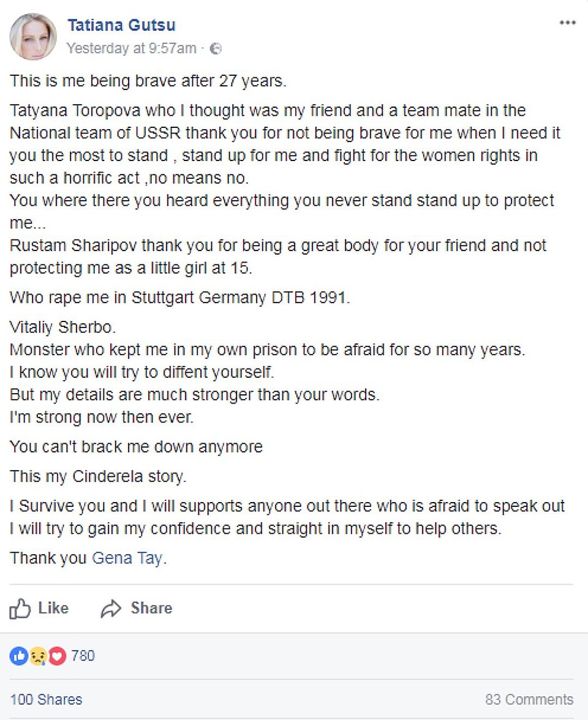Click the sad face reaction icon
Image resolution: width=588 pixels, height=720 pixels.
[38, 656]
